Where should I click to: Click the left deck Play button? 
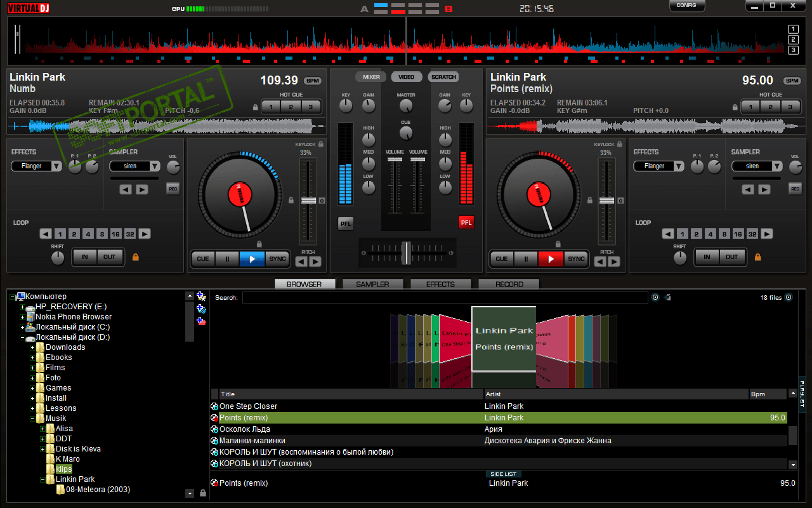coord(252,258)
